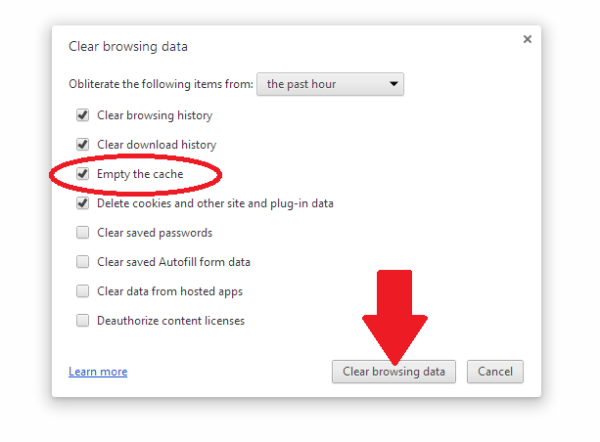Click the "Clear download history" label text
The image size is (600, 442).
pos(156,144)
